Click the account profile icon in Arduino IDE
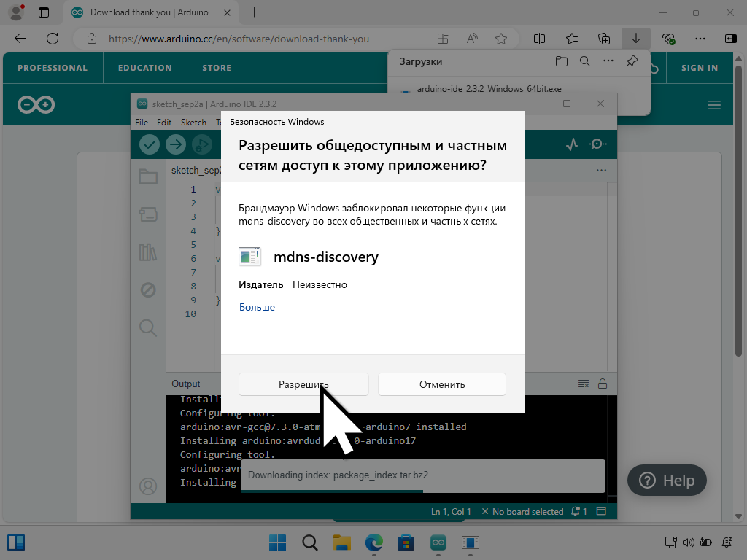747x560 pixels. pyautogui.click(x=148, y=486)
